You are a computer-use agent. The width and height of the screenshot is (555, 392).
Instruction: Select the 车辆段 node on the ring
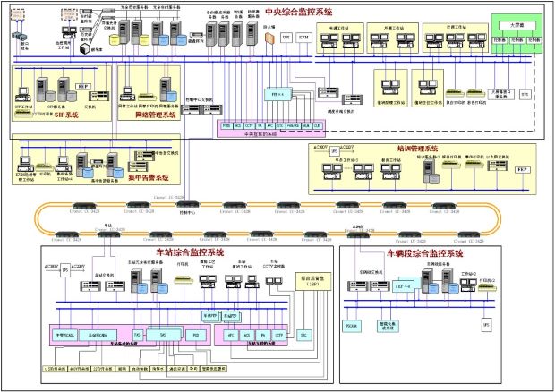point(359,234)
